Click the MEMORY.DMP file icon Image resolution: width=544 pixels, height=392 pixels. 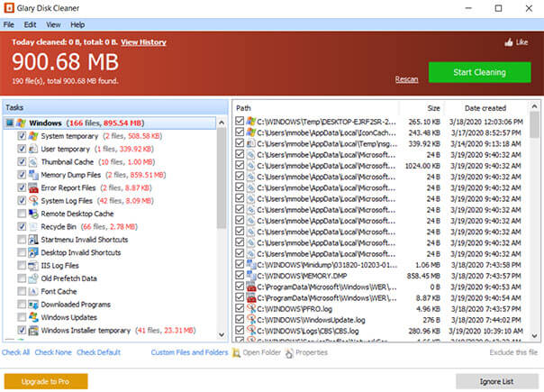(x=251, y=276)
